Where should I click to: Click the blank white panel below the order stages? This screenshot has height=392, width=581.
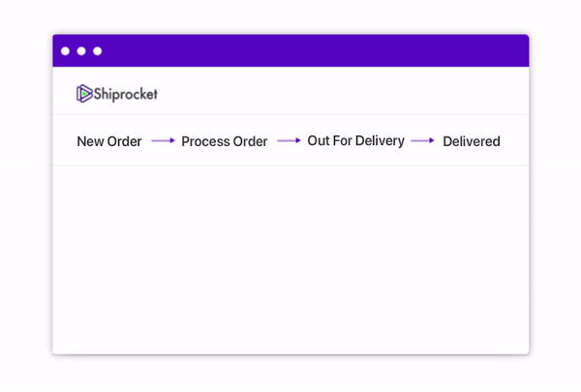click(290, 259)
